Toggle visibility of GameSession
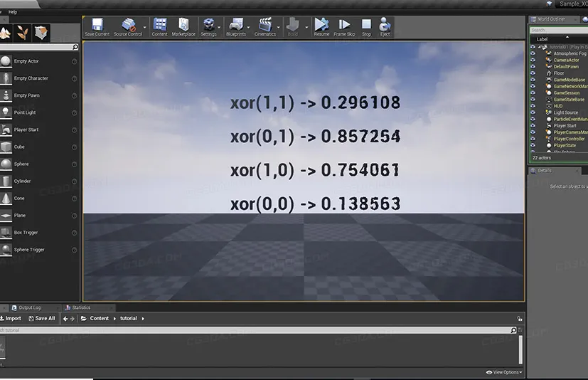588x380 pixels. (x=533, y=93)
